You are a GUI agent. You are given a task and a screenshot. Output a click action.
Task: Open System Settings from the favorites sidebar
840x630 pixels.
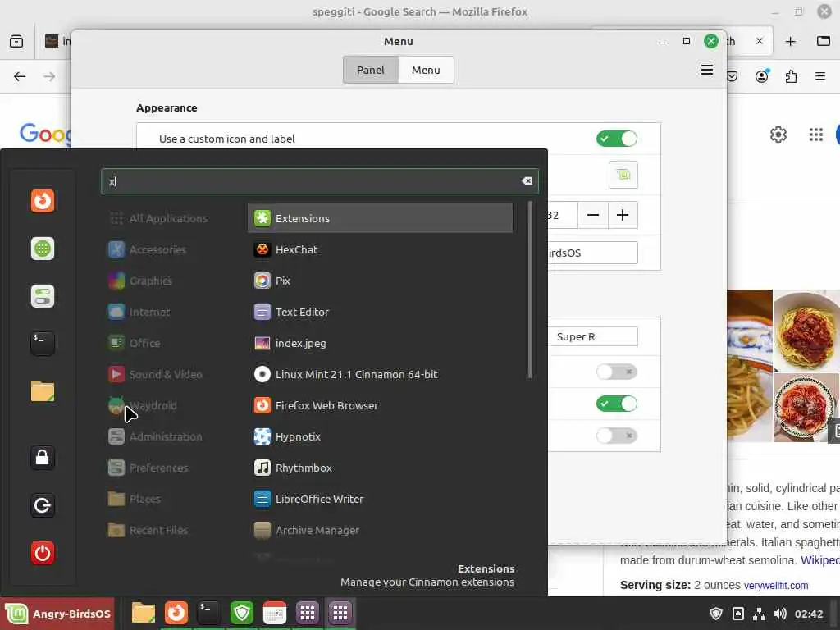(43, 296)
